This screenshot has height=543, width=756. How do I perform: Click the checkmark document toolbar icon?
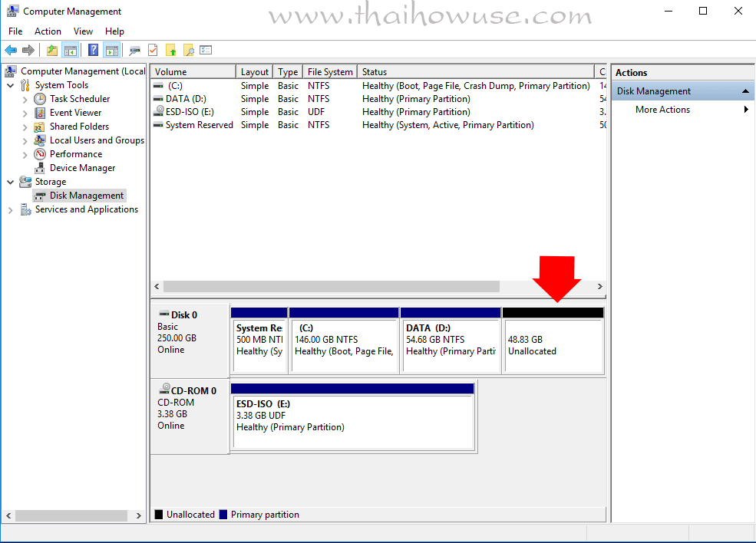(153, 50)
